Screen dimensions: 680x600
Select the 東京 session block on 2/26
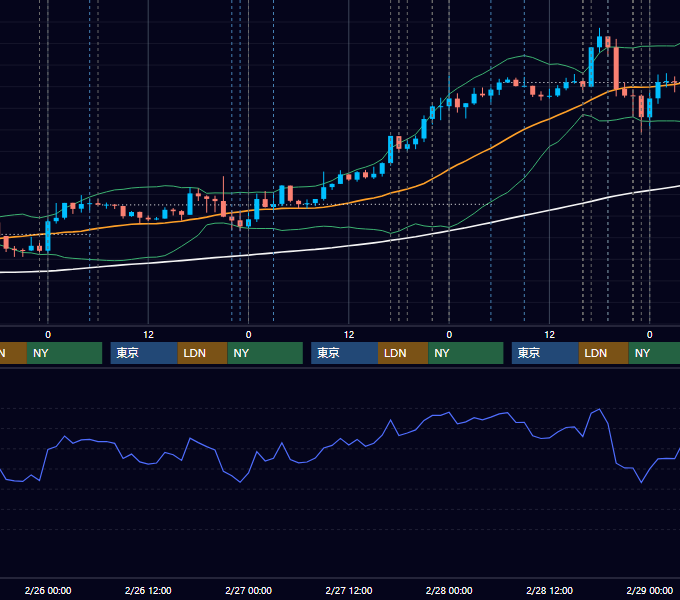(144, 353)
